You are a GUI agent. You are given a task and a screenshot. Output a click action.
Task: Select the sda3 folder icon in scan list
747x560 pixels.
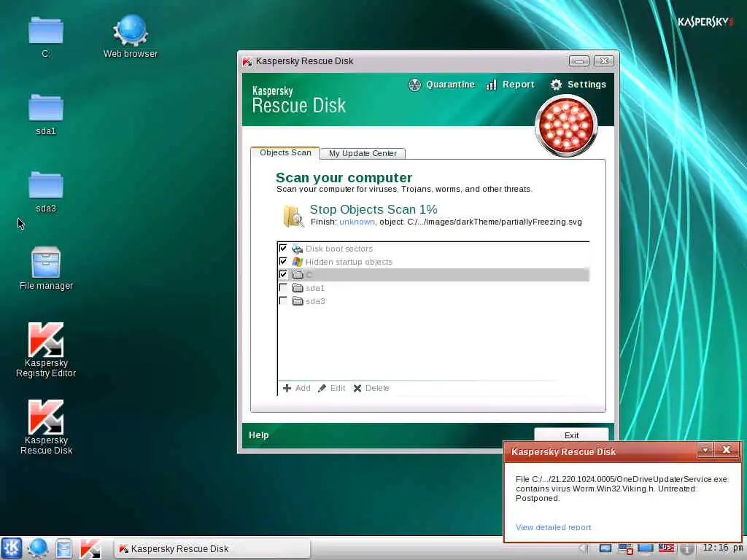tap(298, 301)
